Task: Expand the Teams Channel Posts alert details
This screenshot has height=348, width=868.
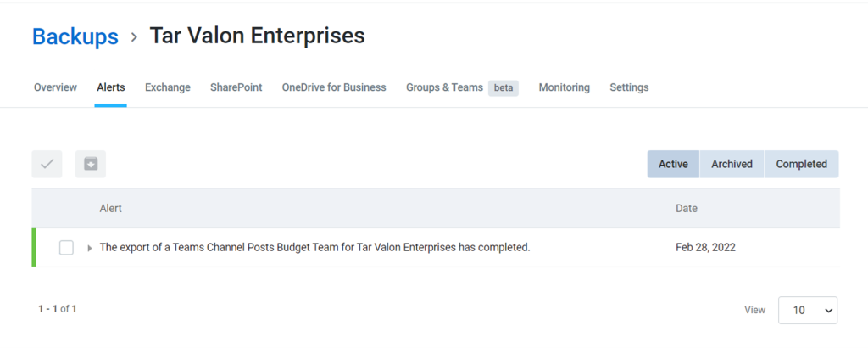Action: 90,248
